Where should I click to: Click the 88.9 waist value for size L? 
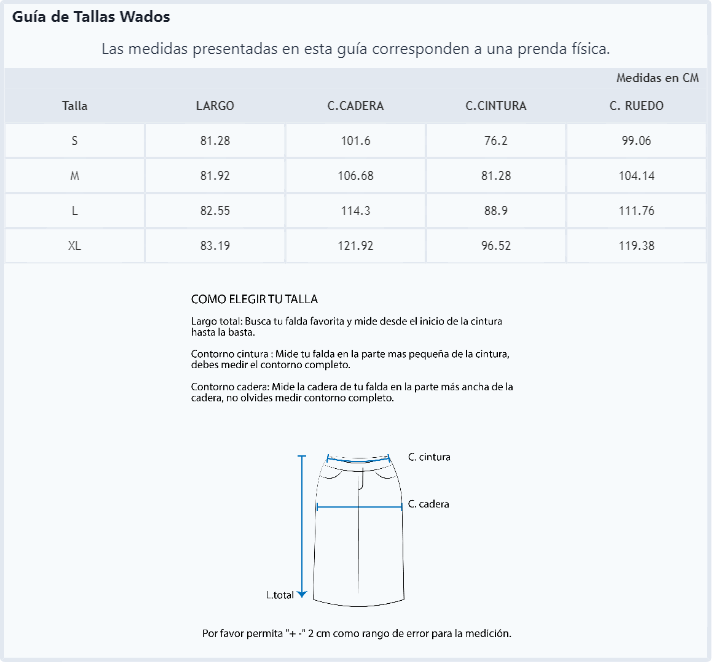click(496, 211)
